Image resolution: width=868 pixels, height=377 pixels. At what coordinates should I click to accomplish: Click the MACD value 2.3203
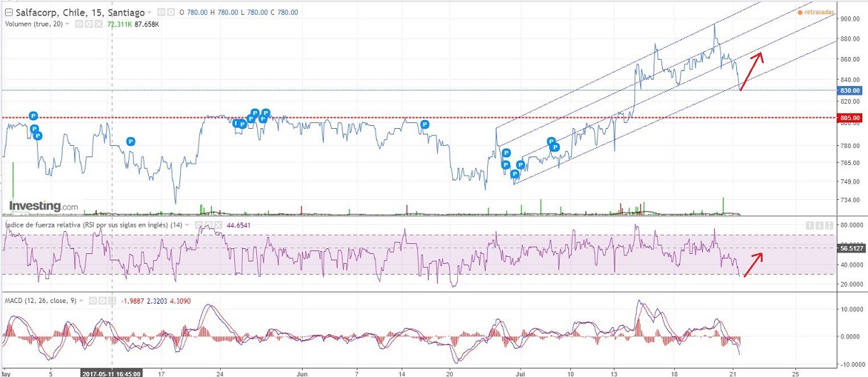(157, 301)
